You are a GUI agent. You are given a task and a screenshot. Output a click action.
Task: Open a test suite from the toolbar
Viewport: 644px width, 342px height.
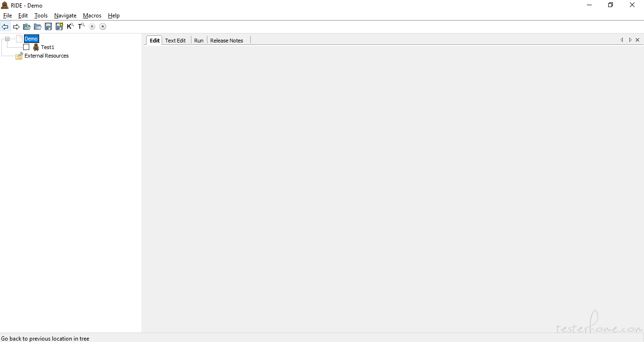(27, 26)
